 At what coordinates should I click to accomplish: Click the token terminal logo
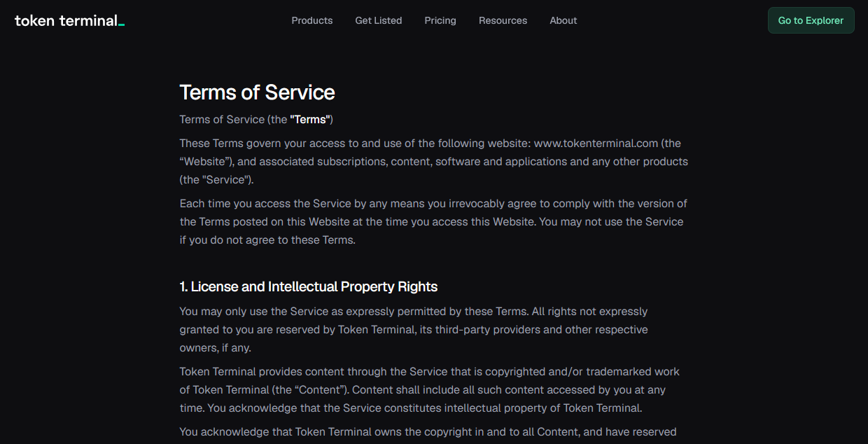point(69,20)
